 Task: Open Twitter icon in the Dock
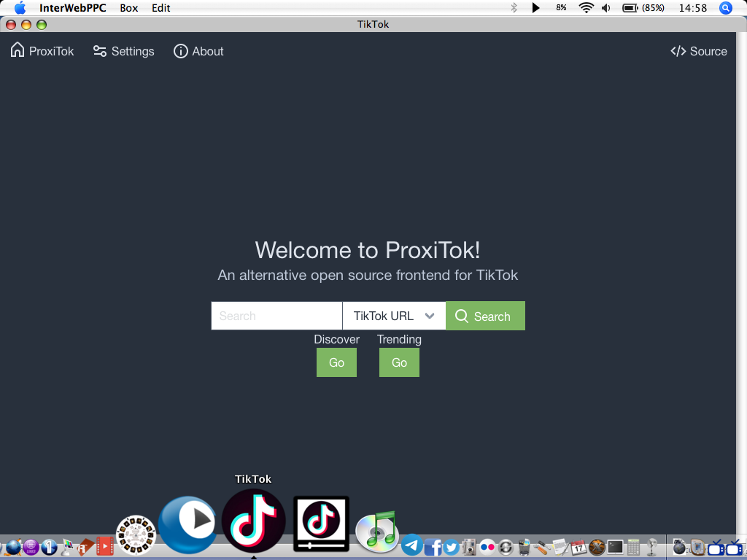[x=451, y=547]
